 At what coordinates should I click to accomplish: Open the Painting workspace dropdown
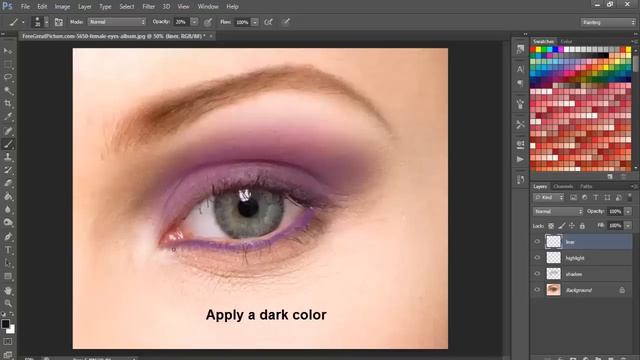coord(608,22)
